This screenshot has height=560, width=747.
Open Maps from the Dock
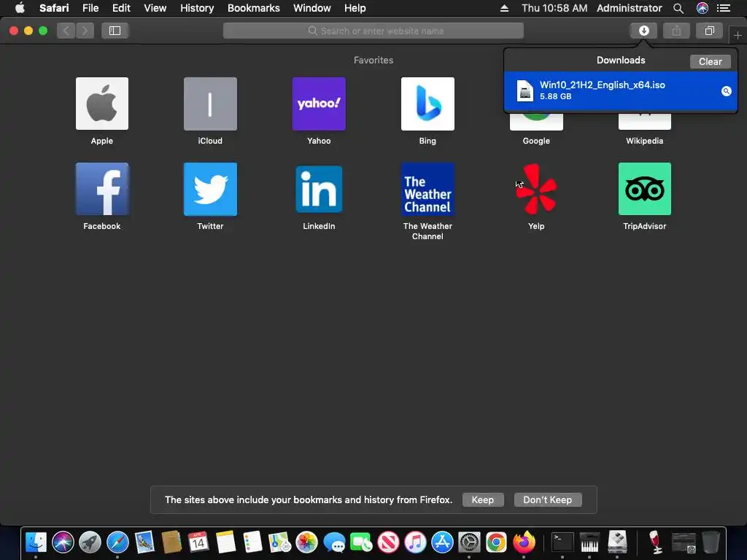pyautogui.click(x=279, y=542)
